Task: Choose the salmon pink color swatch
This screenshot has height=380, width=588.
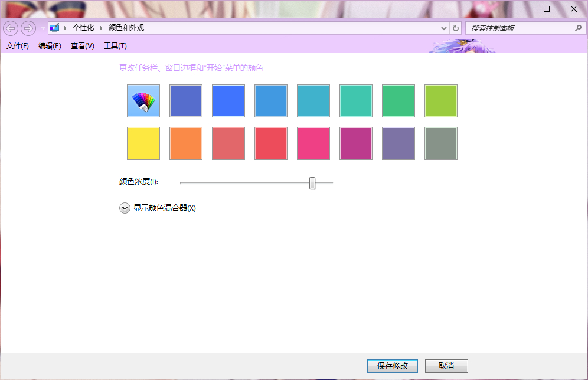Action: [228, 143]
